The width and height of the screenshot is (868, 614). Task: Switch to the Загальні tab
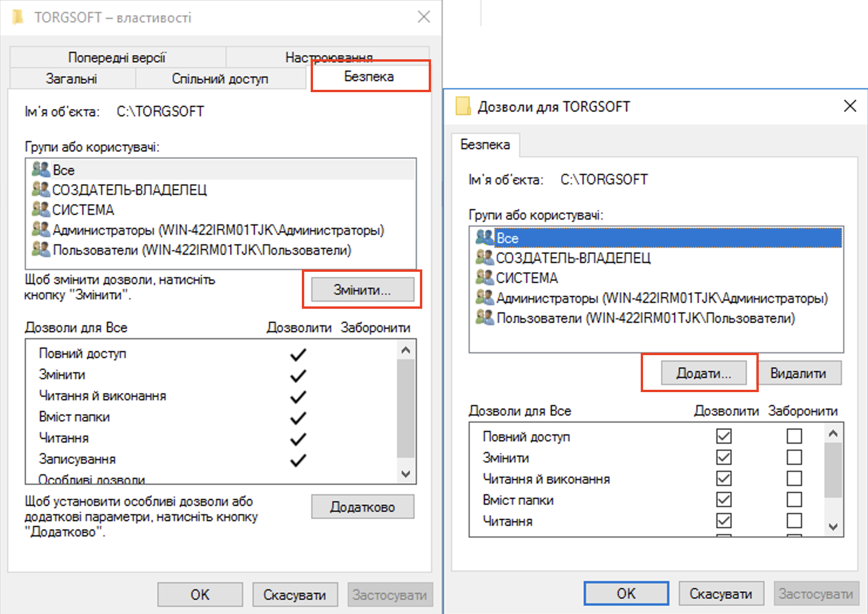point(72,79)
